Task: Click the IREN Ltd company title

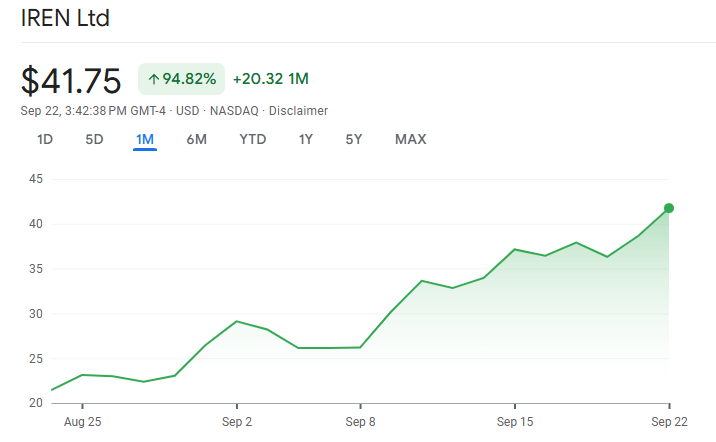Action: [x=66, y=18]
